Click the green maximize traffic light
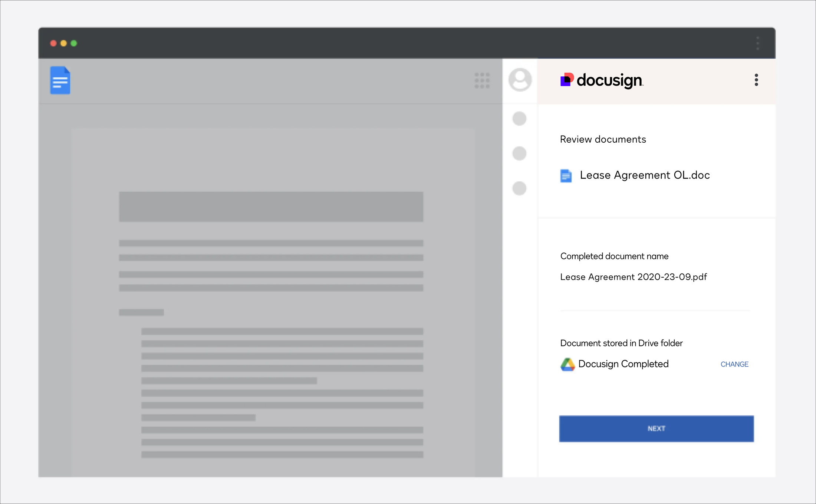 tap(74, 43)
